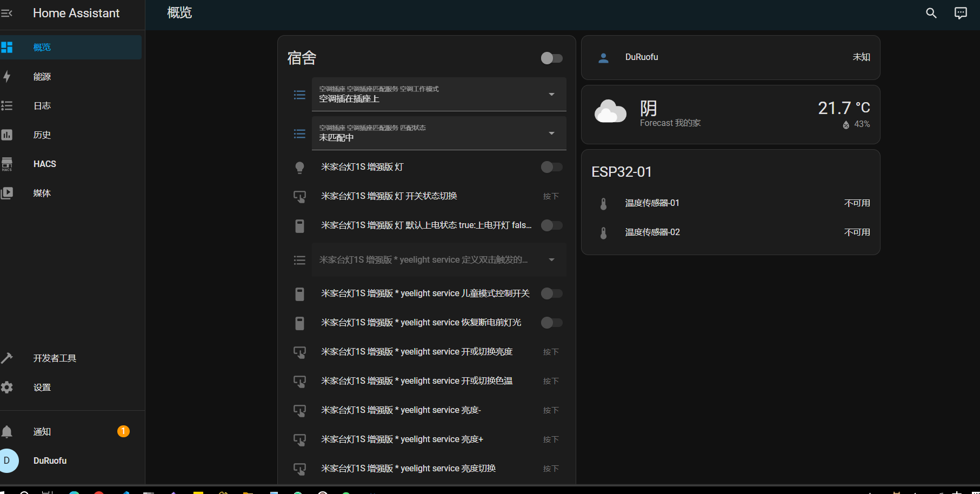This screenshot has height=494, width=980.
Task: Toggle the 米家台灯1S 增强版 灯 switch
Action: [551, 167]
